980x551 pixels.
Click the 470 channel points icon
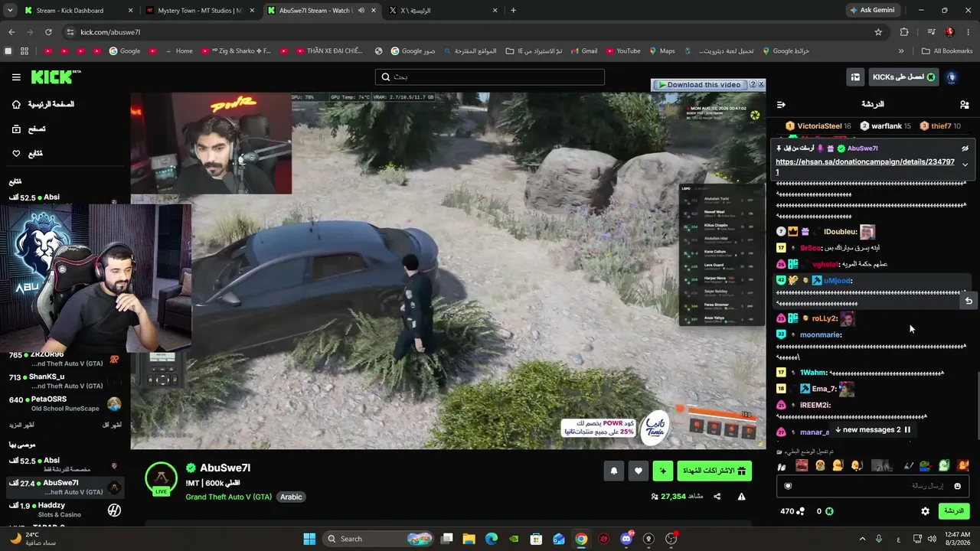(x=801, y=511)
